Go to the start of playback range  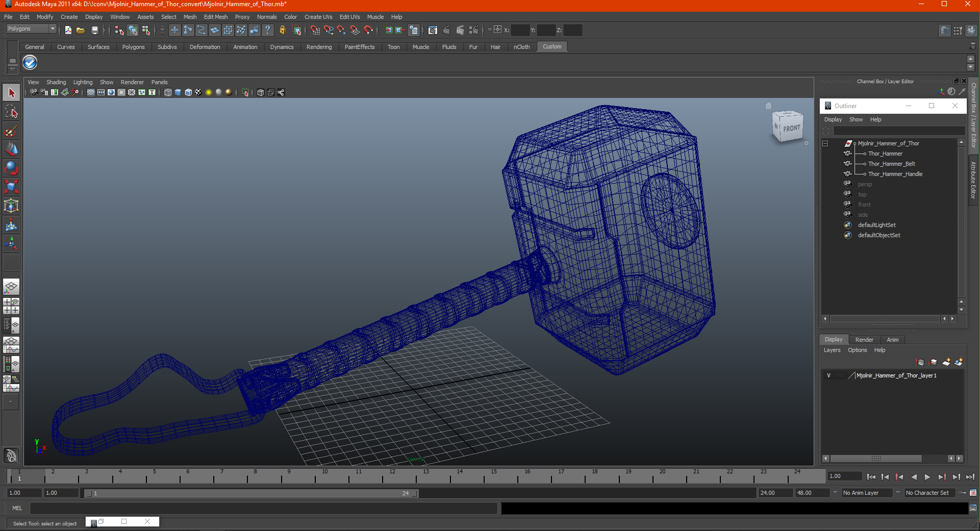871,477
